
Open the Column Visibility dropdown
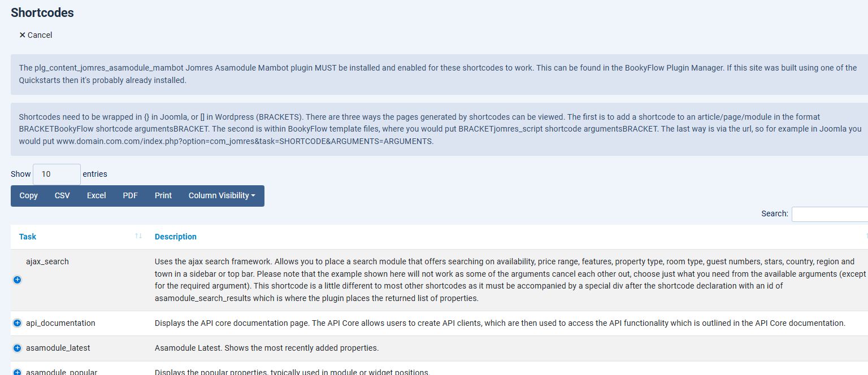(222, 195)
